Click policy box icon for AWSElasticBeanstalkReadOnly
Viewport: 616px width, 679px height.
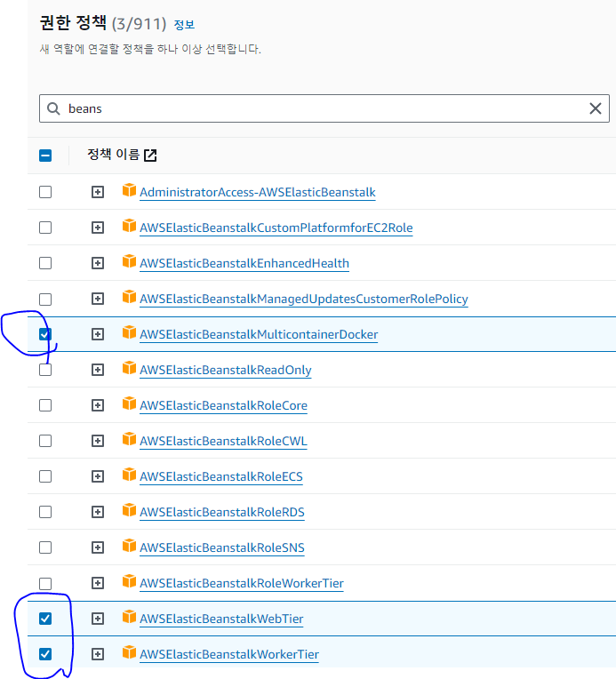[129, 368]
